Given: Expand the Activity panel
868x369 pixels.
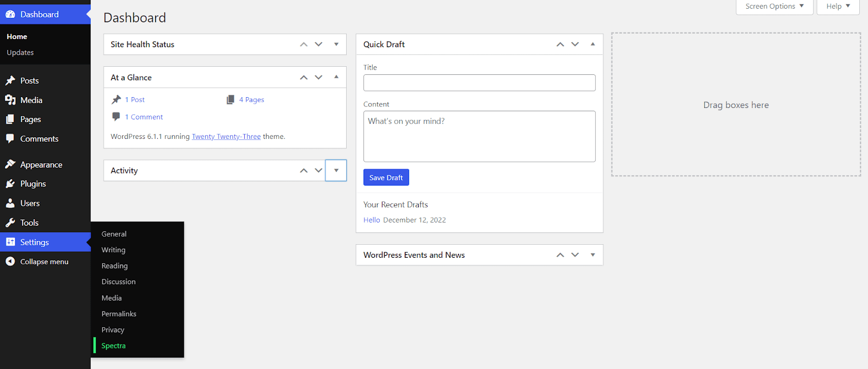Looking at the screenshot, I should point(336,170).
